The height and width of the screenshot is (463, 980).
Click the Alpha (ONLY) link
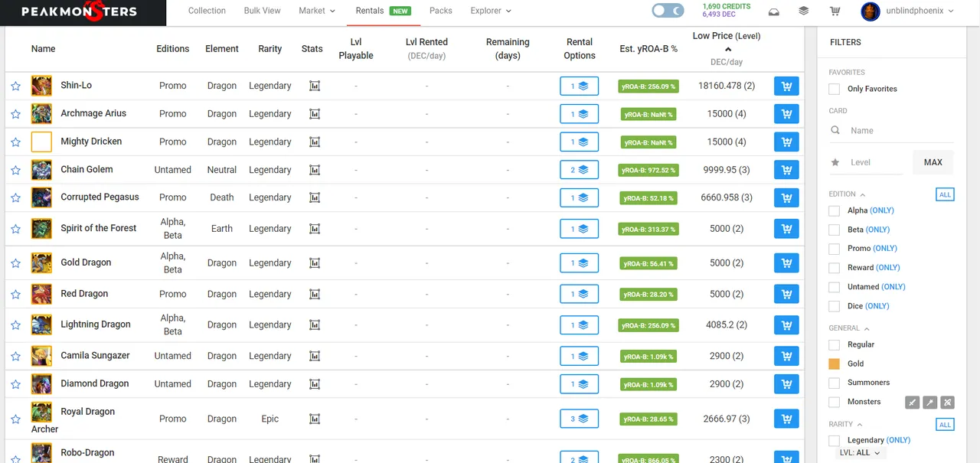[x=882, y=210]
